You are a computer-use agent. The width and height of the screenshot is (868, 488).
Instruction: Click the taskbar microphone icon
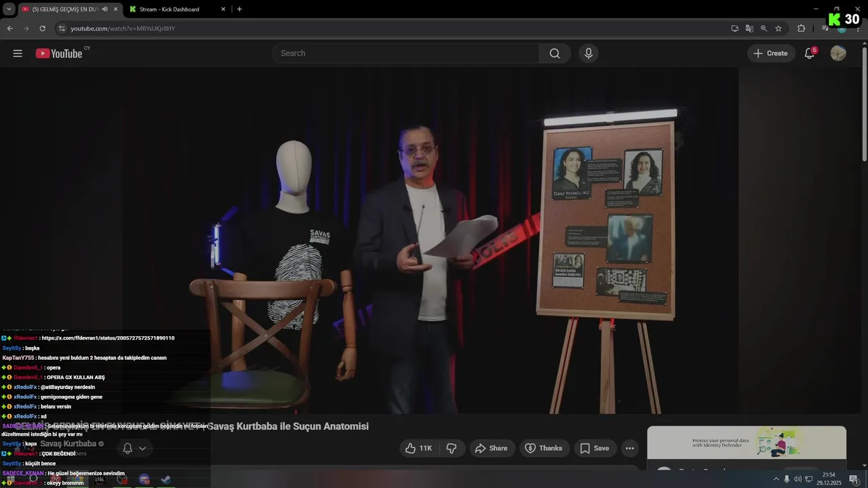787,479
